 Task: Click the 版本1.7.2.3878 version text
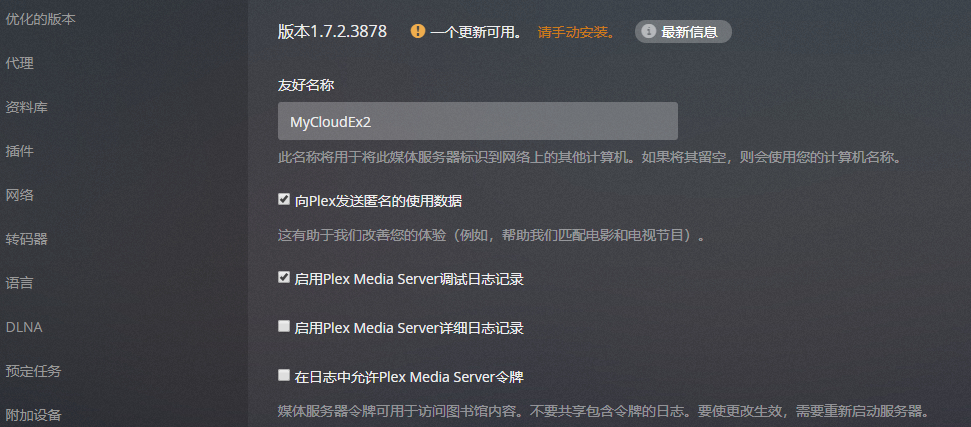tap(332, 32)
